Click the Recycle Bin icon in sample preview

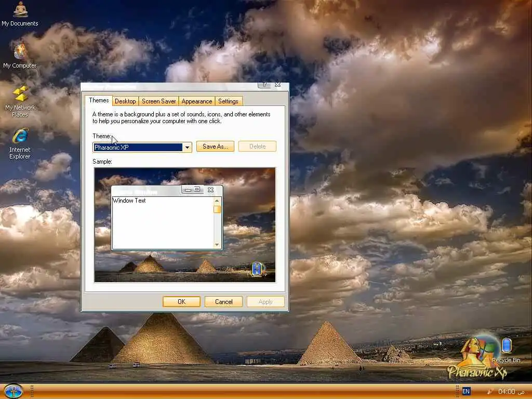click(257, 269)
